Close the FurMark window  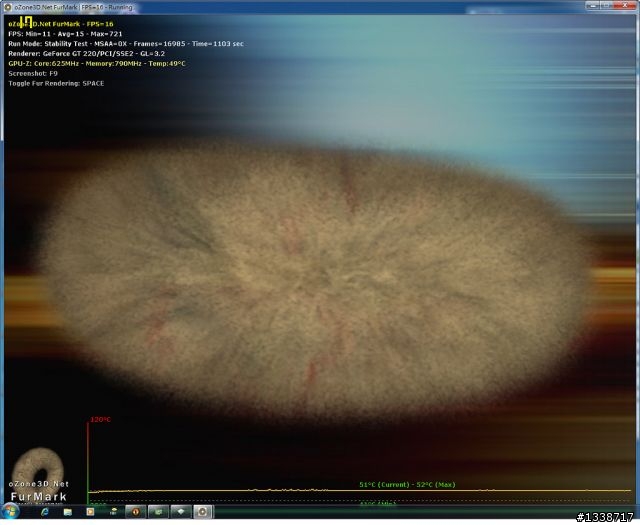click(x=624, y=5)
